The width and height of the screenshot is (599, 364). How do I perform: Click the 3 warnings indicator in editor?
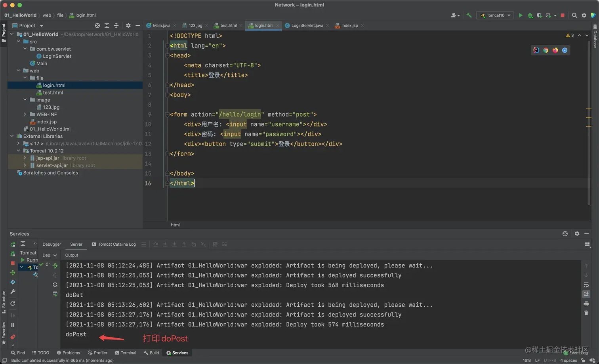tap(570, 35)
